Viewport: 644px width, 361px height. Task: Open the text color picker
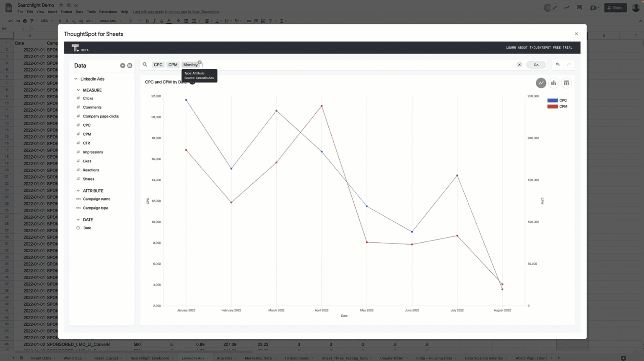point(169,21)
